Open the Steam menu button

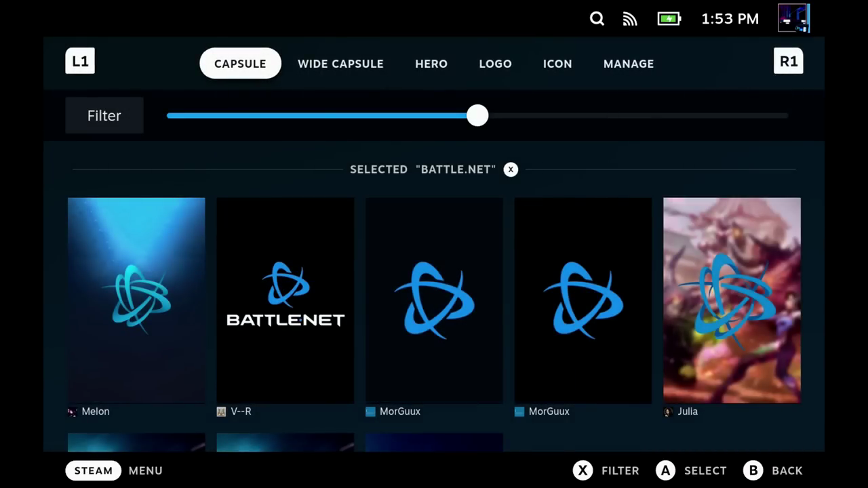pos(94,470)
